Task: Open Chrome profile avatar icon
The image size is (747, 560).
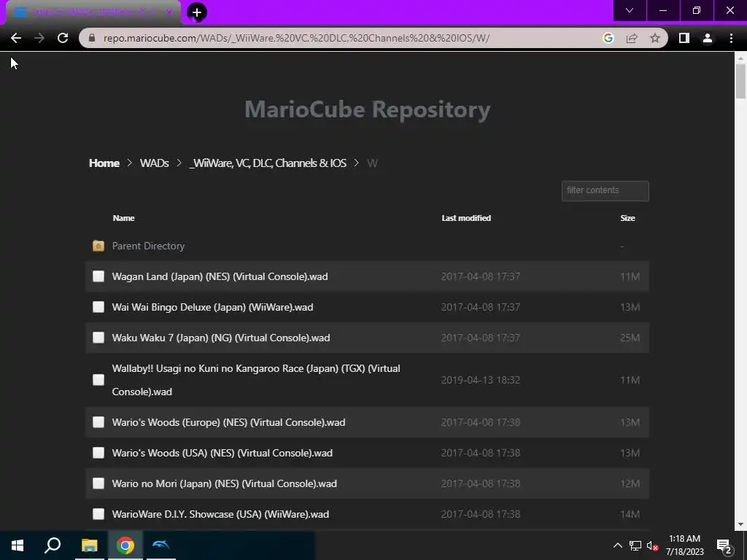Action: pos(708,38)
